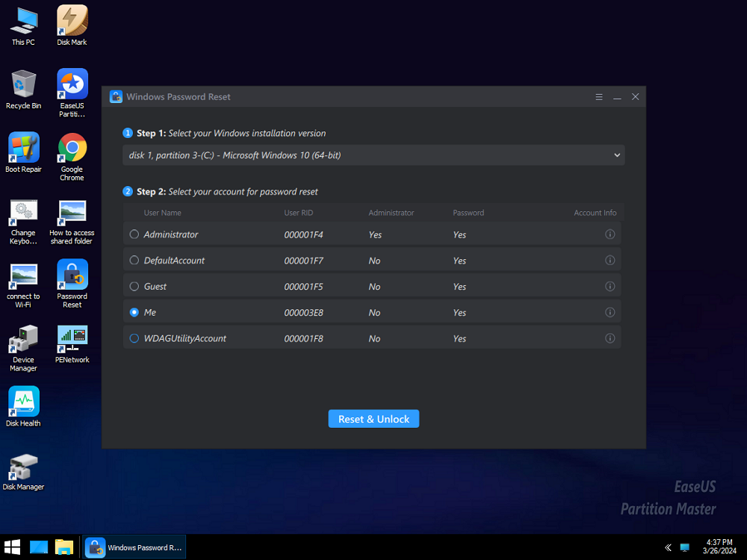
Task: Click the Reset & Unlock button
Action: 373,419
